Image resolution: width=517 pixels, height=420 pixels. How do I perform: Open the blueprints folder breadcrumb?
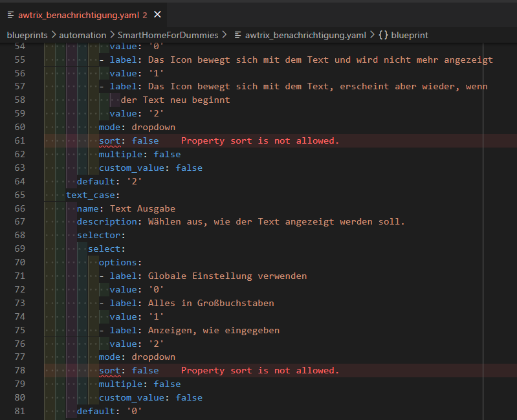[x=27, y=35]
